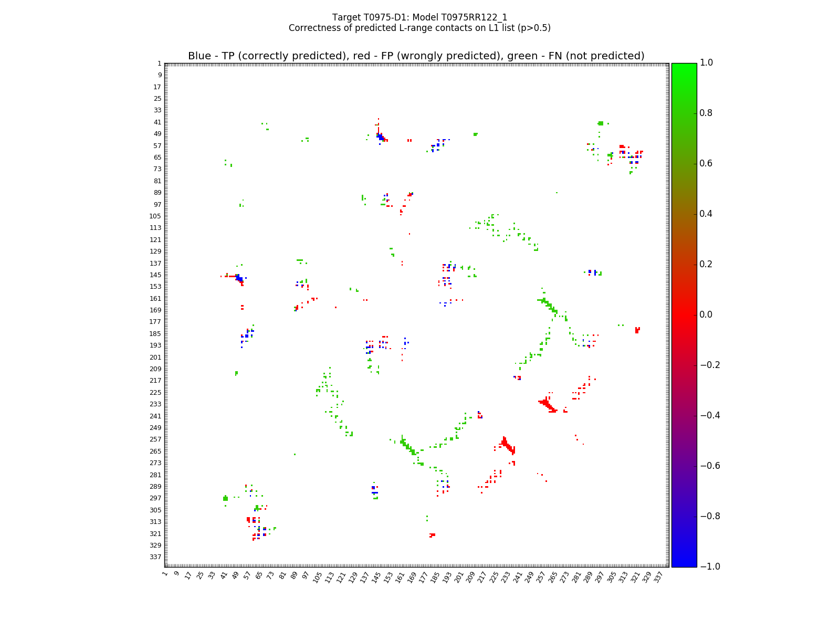Click the y-axis tick label '337'
The image size is (840, 630).
click(x=155, y=557)
